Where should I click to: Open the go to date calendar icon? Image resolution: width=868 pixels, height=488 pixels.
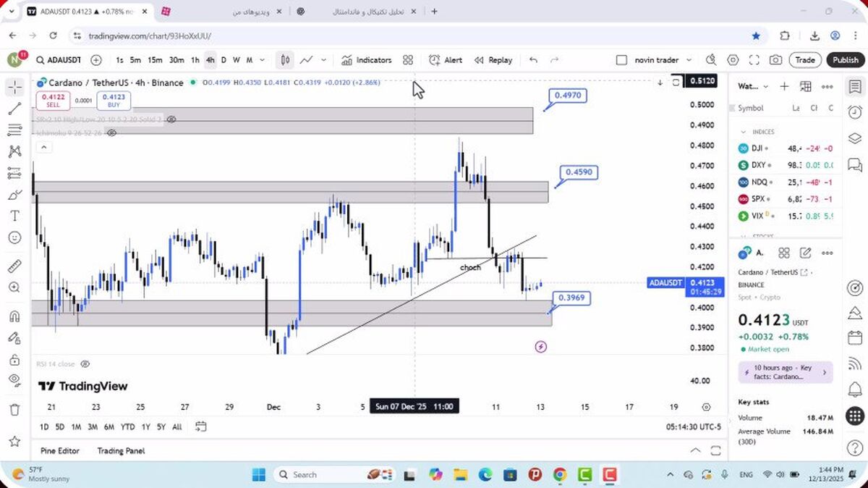tap(201, 426)
